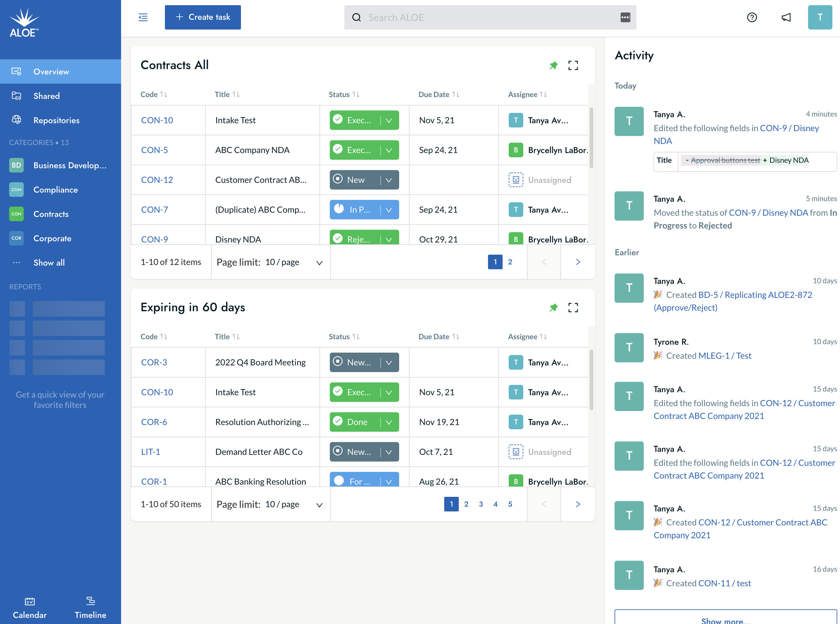840x624 pixels.
Task: Open status options for Intake Test row
Action: (389, 120)
